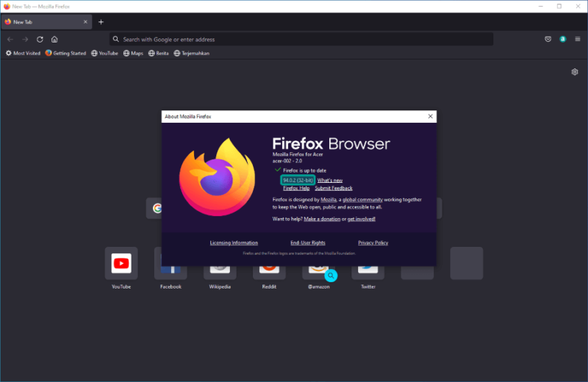Open the Firefox Help link
Viewport: 588px width, 382px height.
(x=296, y=188)
